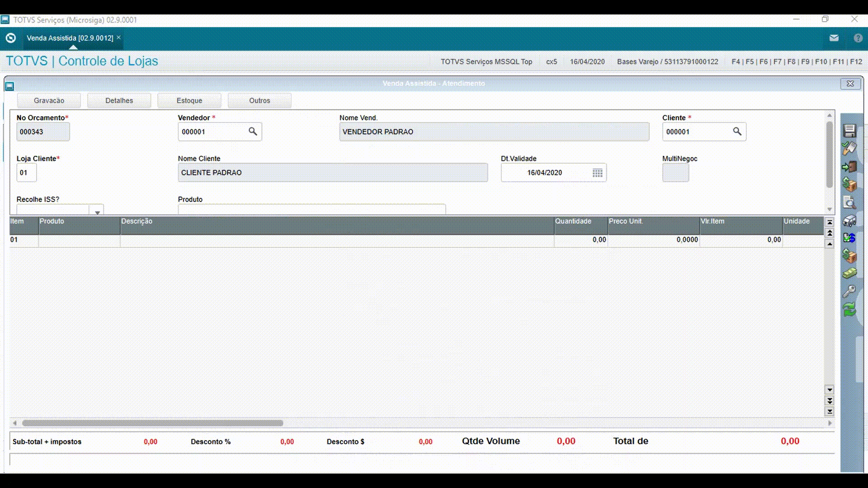Click the Nome Vend. field
Image resolution: width=868 pixels, height=488 pixels.
(494, 132)
